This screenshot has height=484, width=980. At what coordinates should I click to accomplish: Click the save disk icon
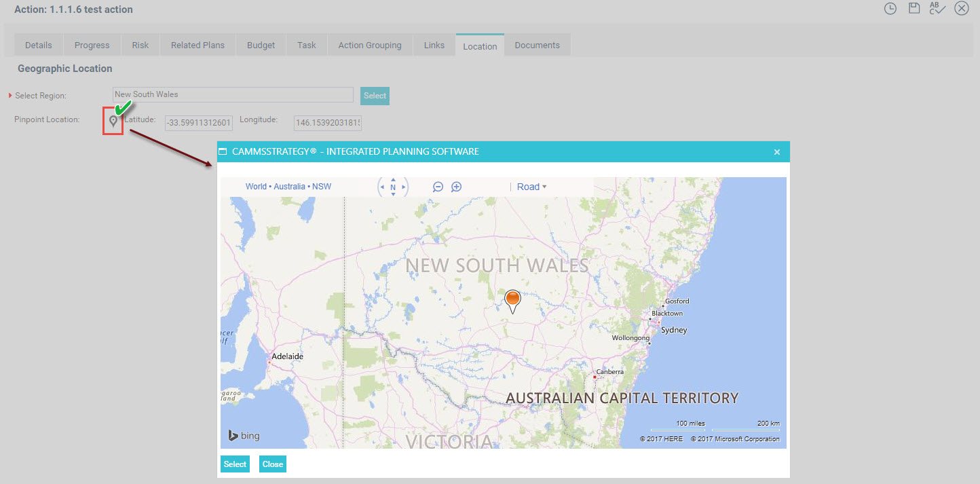[914, 8]
